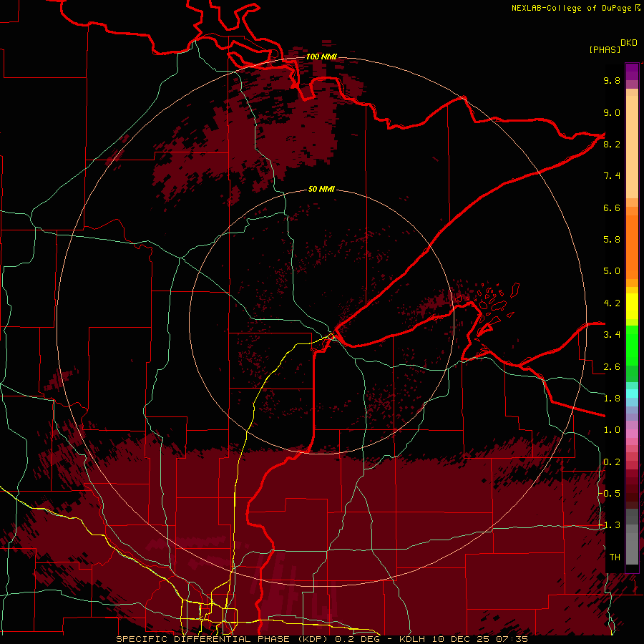Click the 1.8 value on the color scale
Viewport: 644px width, 644px height.
coord(612,399)
